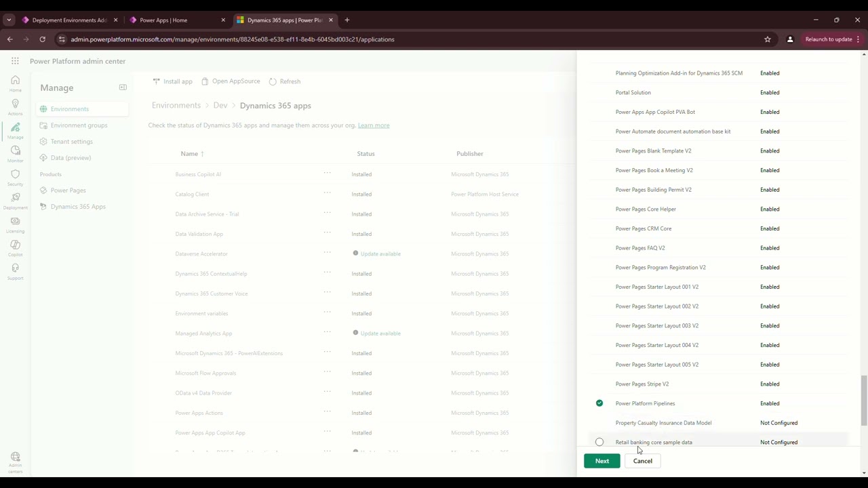868x488 pixels.
Task: Click the browser back arrow
Action: (x=10, y=39)
